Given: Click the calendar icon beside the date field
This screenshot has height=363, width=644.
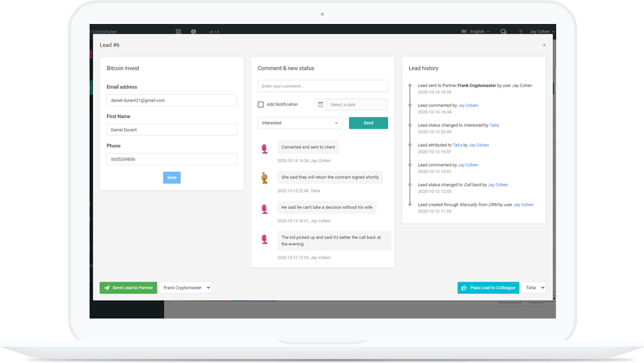Looking at the screenshot, I should pyautogui.click(x=320, y=105).
